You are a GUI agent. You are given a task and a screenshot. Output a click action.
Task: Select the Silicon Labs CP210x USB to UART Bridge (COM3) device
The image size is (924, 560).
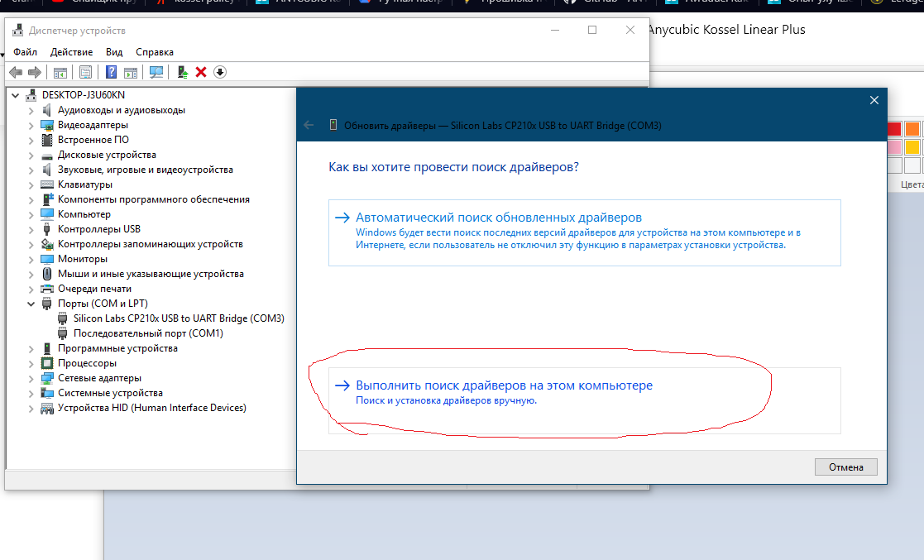point(179,318)
